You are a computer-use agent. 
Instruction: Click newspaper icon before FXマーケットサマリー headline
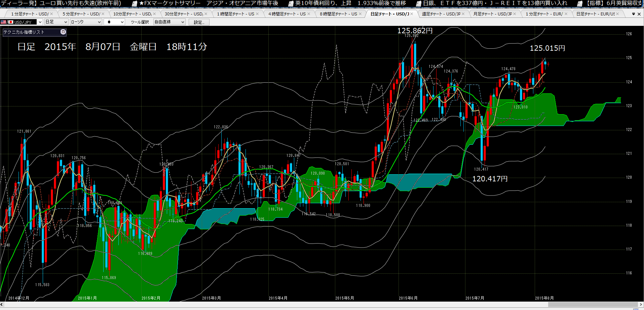[x=134, y=3]
